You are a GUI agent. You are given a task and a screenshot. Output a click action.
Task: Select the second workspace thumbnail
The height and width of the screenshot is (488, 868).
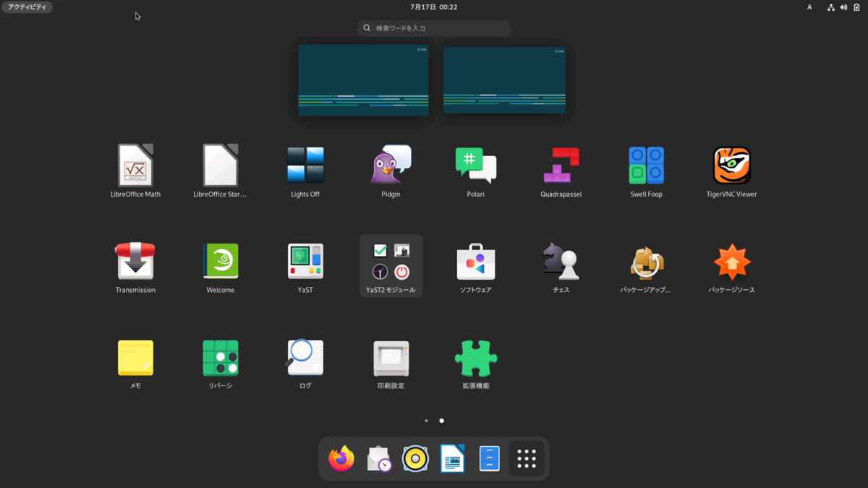504,80
